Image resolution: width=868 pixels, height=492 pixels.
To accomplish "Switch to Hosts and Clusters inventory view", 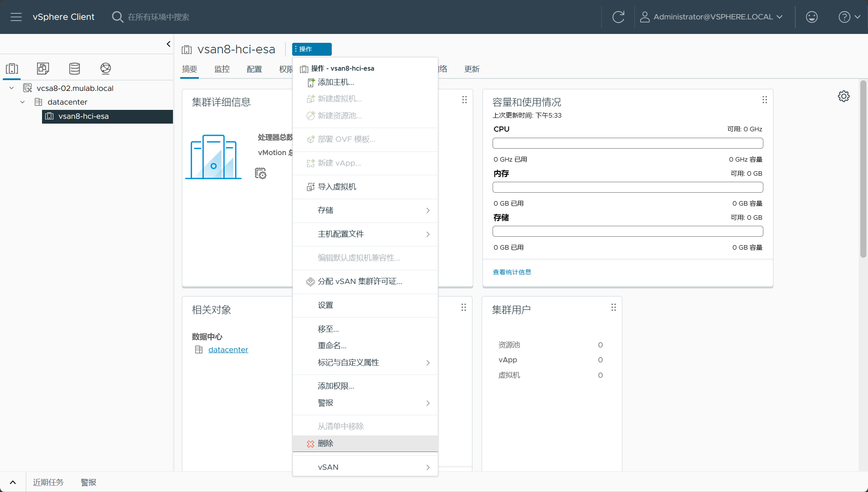I will [12, 68].
